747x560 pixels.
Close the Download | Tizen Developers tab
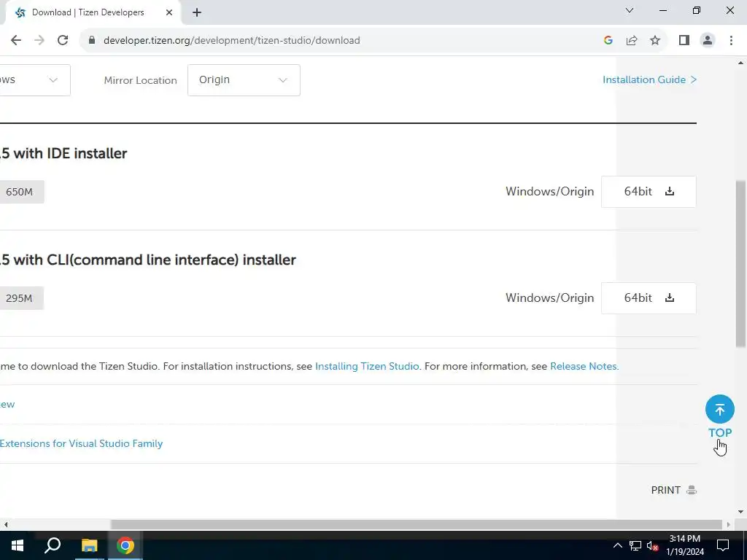[x=169, y=12]
